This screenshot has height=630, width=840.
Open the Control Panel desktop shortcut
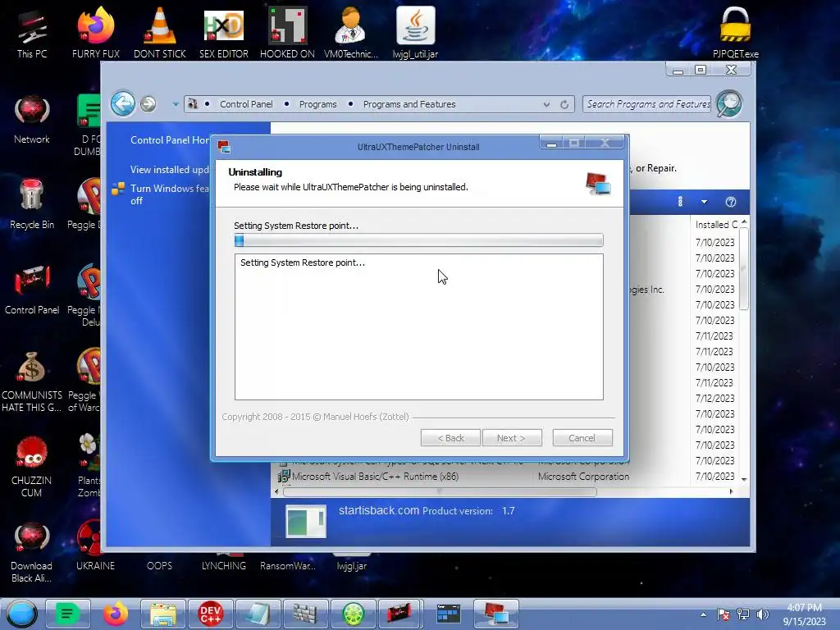pos(32,290)
